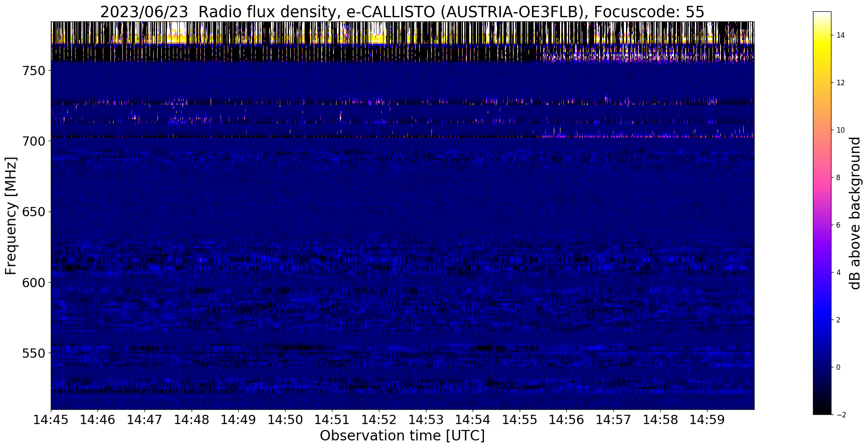Click the colorbar tick label 4
The image size is (868, 448).
(x=838, y=272)
